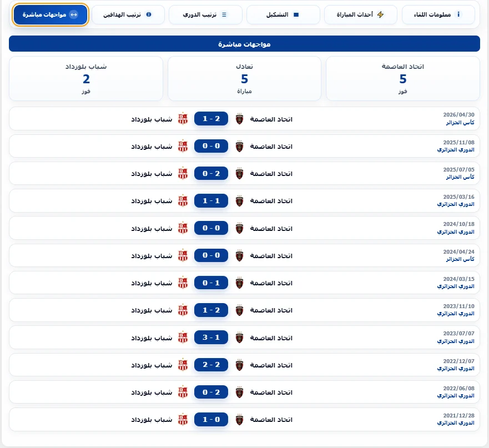Image resolution: width=489 pixels, height=448 pixels.
Task: Click the 2 - 2 score on 2022/12/07
Action: [211, 364]
